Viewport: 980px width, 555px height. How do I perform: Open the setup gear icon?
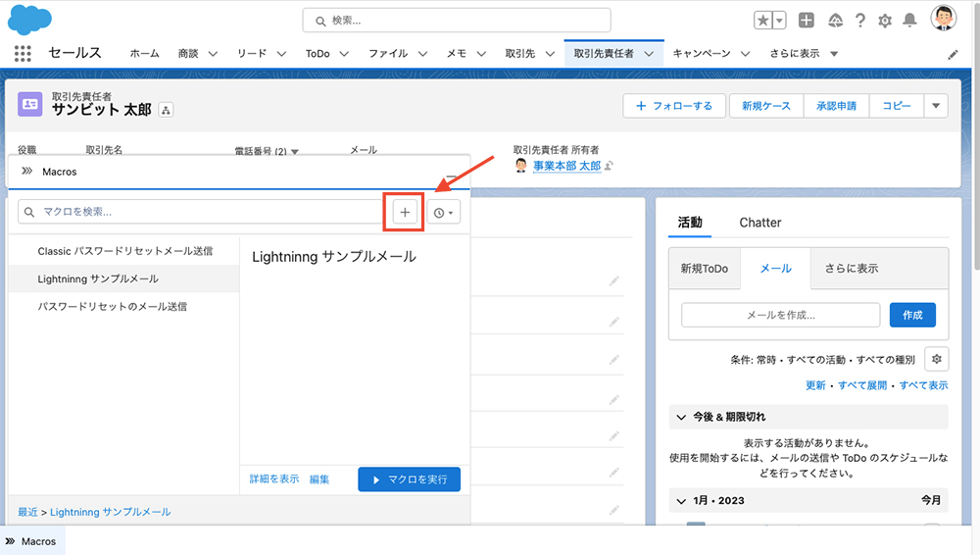(885, 21)
